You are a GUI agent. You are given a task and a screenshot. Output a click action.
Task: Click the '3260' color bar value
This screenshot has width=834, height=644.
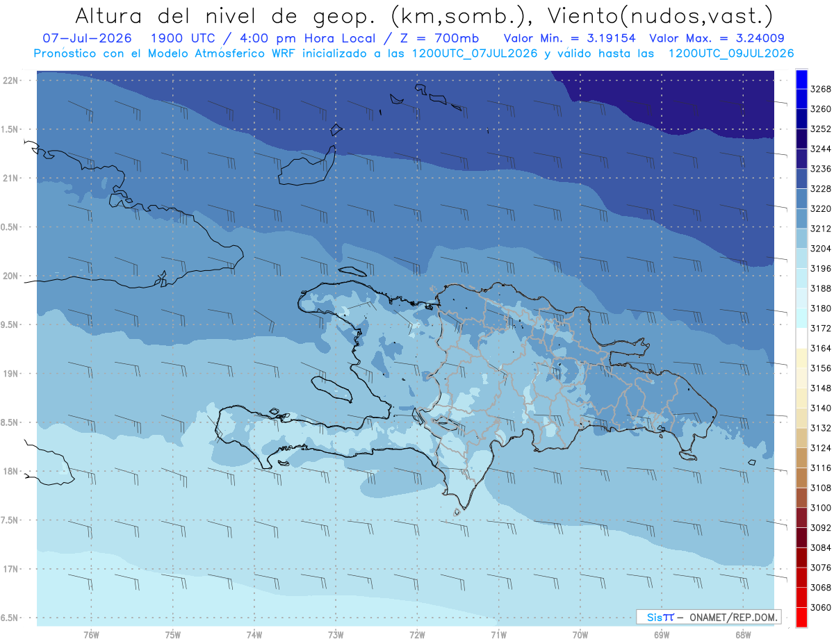tap(821, 109)
